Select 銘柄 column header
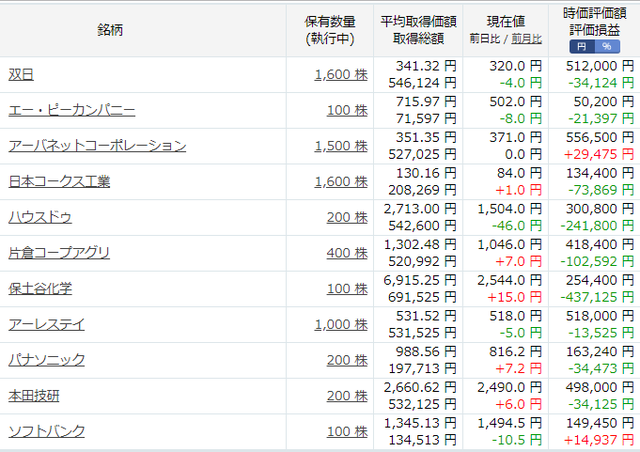640x452 pixels. click(110, 30)
